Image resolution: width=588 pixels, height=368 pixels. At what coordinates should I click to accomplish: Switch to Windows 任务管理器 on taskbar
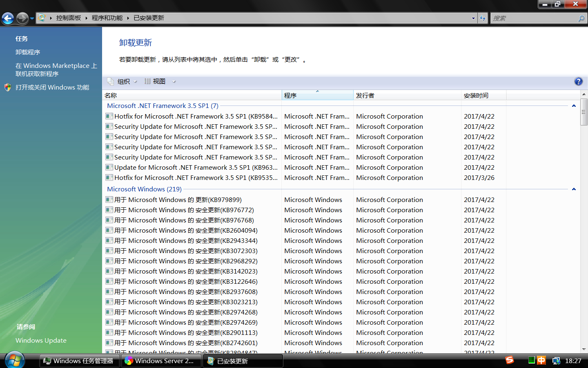[x=80, y=361]
